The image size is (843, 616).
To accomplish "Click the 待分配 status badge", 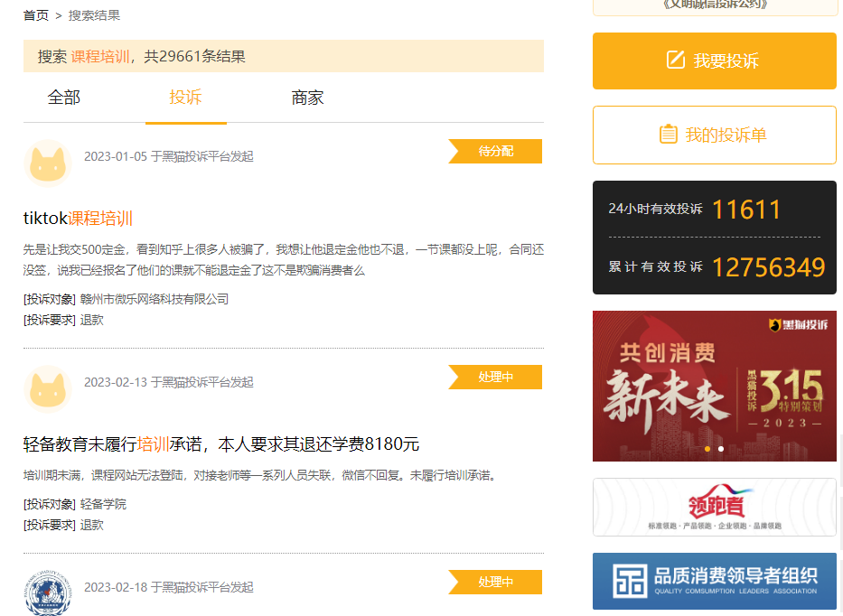I will pyautogui.click(x=495, y=151).
